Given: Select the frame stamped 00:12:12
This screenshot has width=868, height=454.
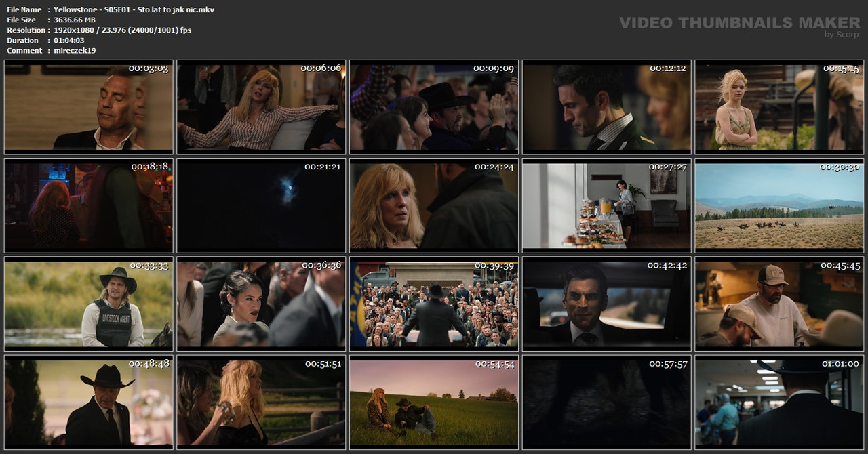Looking at the screenshot, I should click(x=607, y=107).
